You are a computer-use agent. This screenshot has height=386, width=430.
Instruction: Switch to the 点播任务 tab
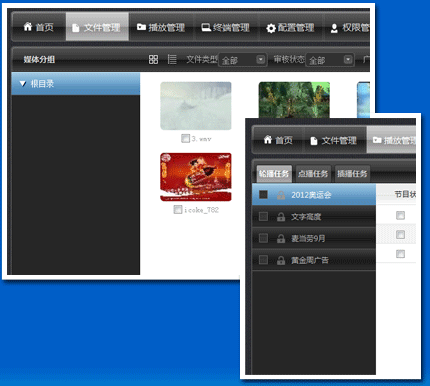point(313,174)
